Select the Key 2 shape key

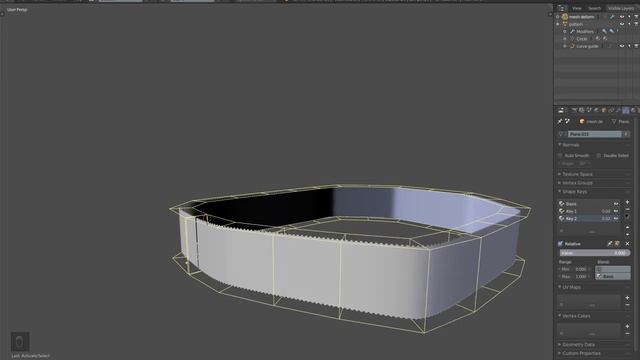[x=589, y=218]
